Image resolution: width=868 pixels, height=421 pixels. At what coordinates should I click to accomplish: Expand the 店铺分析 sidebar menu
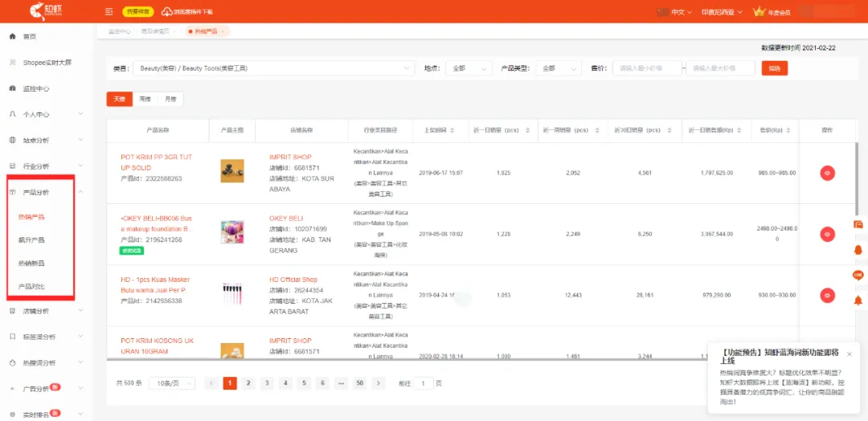(44, 311)
